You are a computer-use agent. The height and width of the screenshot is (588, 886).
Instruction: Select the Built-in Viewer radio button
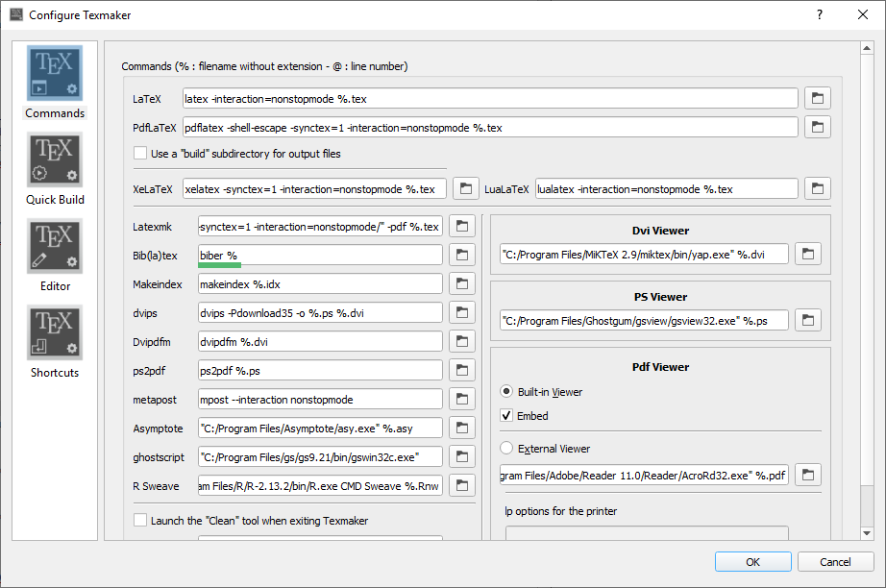click(x=507, y=392)
